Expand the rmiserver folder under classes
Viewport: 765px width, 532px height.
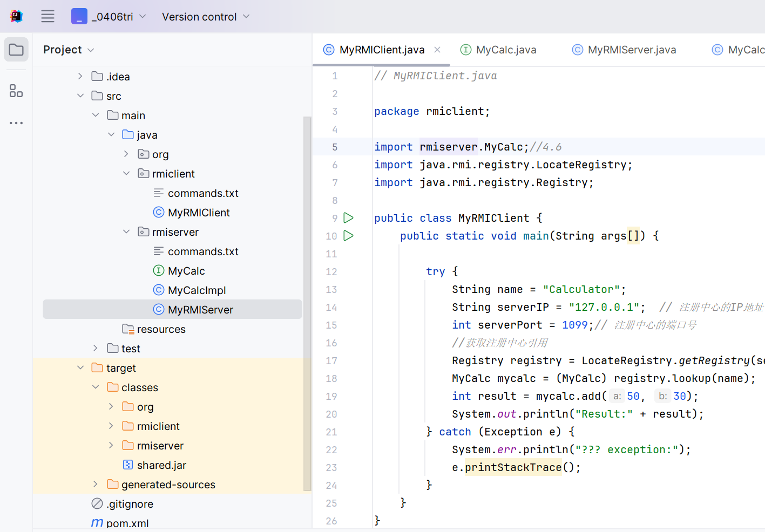111,445
